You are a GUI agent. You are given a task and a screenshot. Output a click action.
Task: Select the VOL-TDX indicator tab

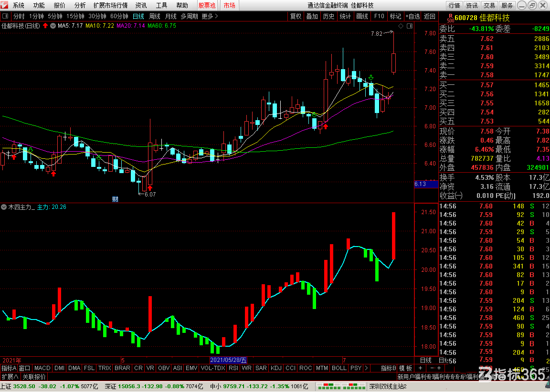point(213,368)
